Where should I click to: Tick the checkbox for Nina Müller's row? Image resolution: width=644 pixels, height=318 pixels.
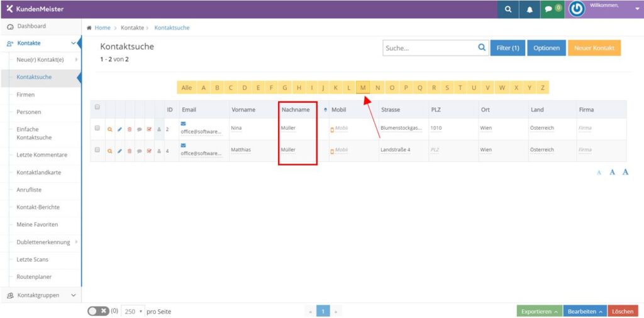[x=97, y=128]
